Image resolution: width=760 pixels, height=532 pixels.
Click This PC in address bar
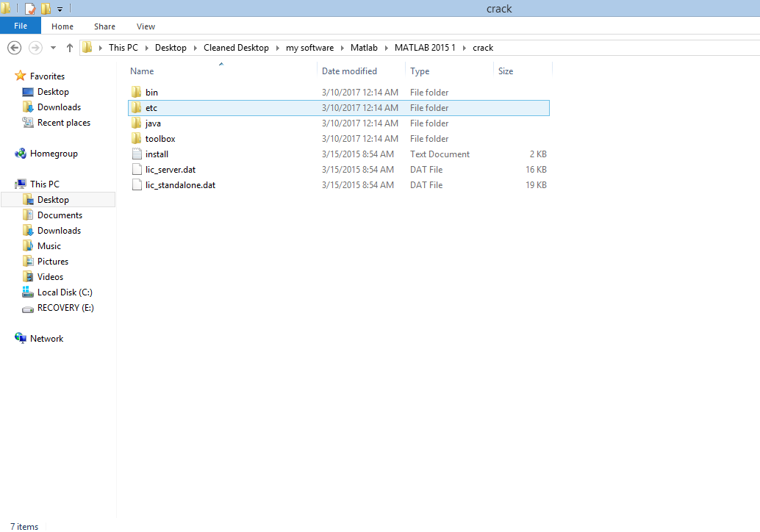pos(123,48)
